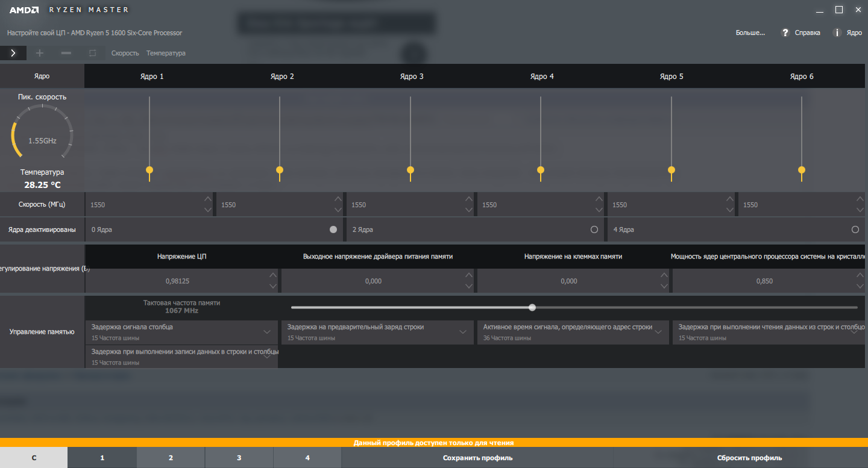Click the Ядро 5 speed slider handle
Viewport: 868px width, 468px height.
(x=671, y=170)
